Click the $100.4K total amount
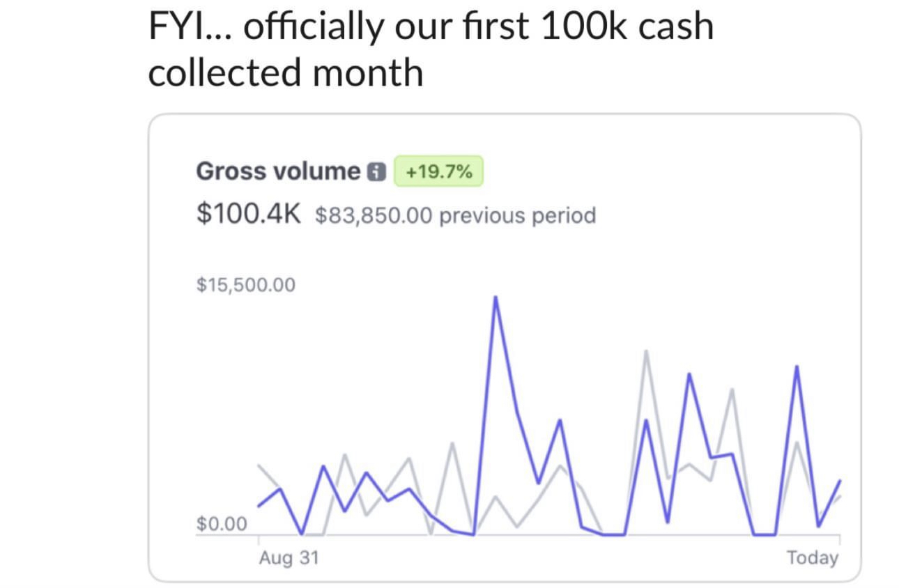The height and width of the screenshot is (588, 899). click(249, 214)
